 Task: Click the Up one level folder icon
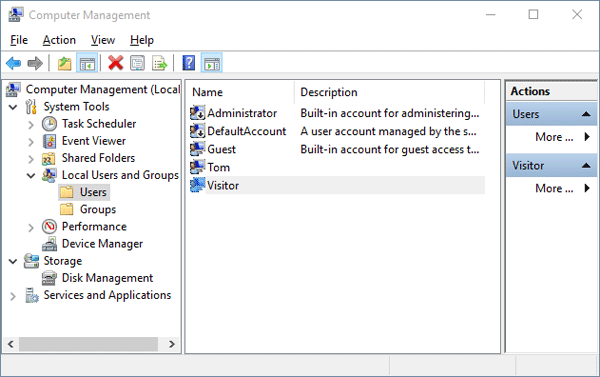click(65, 63)
